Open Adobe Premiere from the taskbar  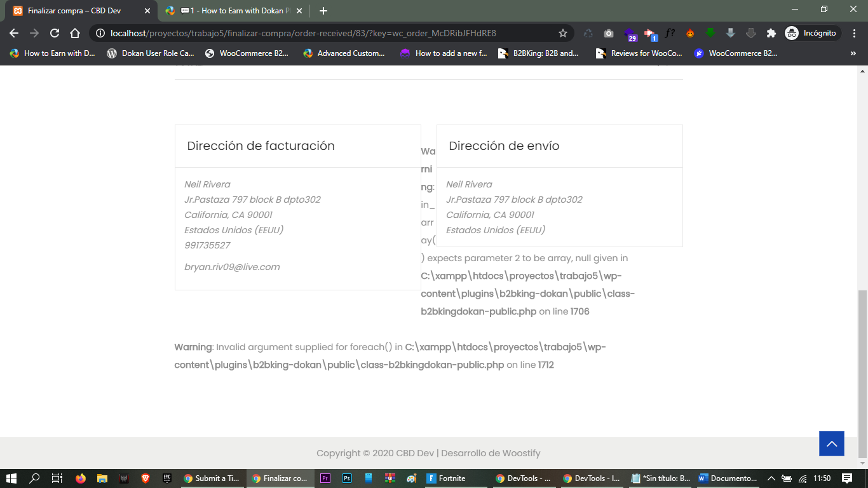[x=325, y=478]
